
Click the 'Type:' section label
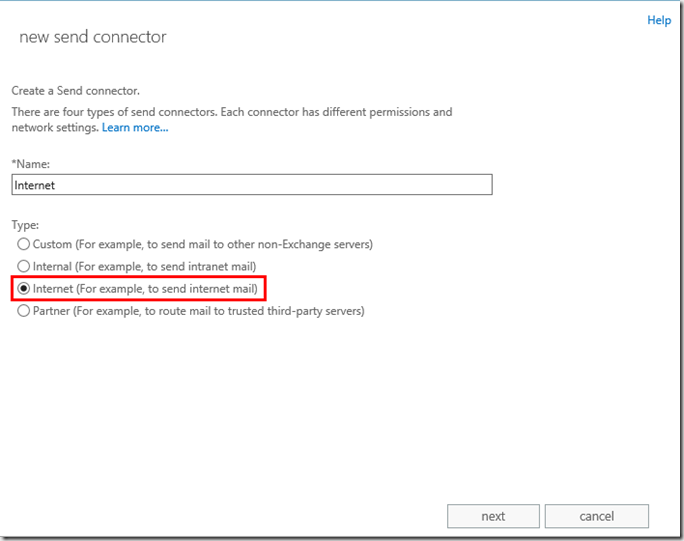coord(25,225)
